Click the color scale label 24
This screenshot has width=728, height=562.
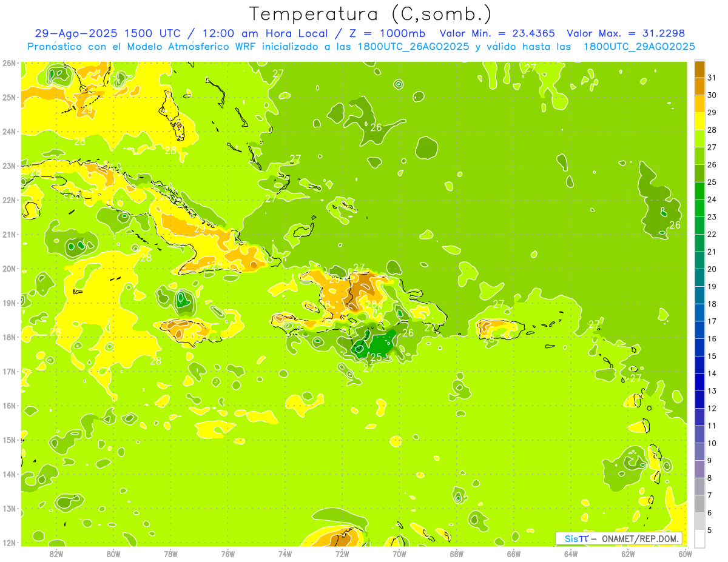[712, 199]
